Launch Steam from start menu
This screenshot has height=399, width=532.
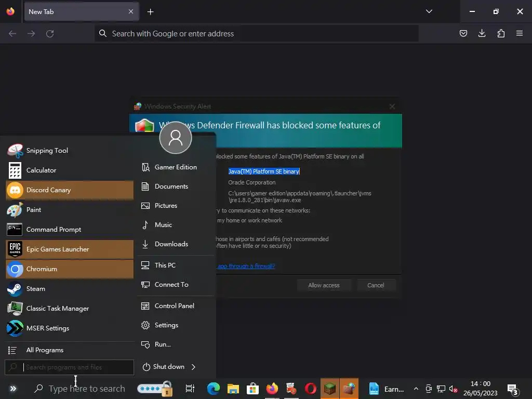click(x=70, y=289)
